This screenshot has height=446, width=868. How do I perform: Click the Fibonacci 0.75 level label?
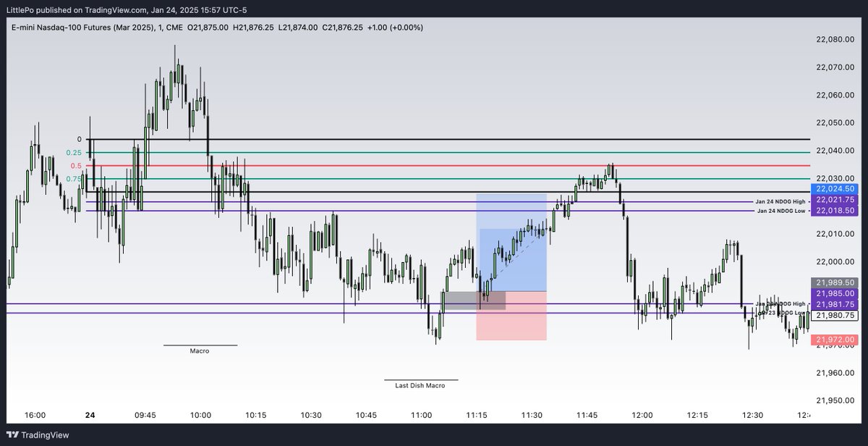pyautogui.click(x=74, y=179)
